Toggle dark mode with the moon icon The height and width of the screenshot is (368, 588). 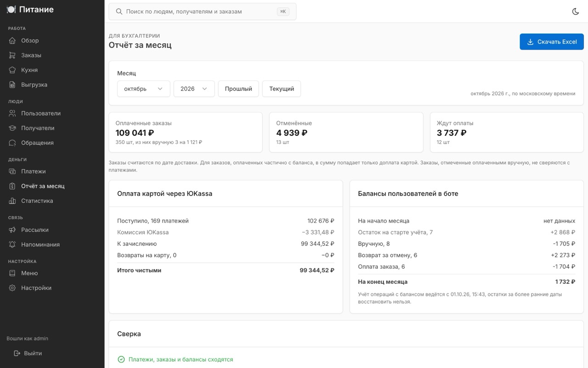(x=576, y=11)
